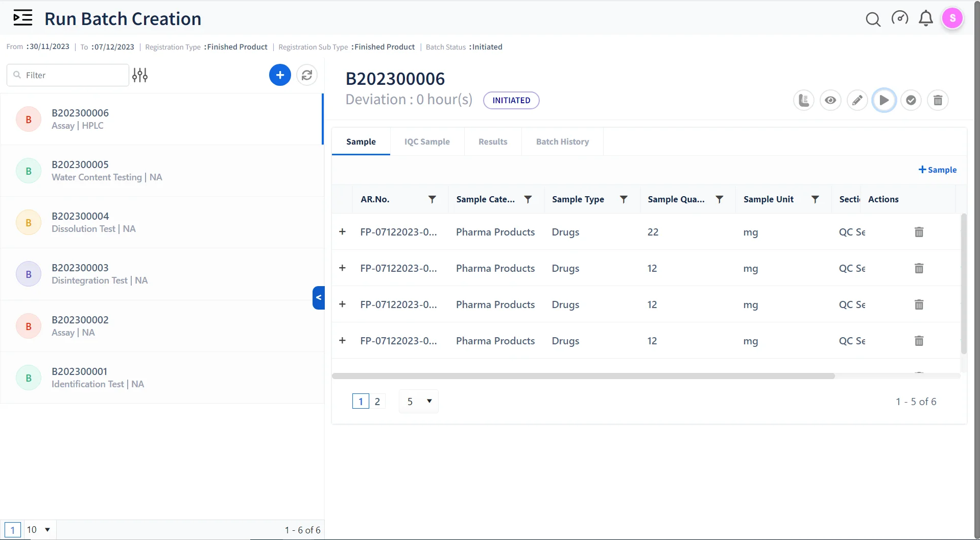Start the batch with play icon
Image resolution: width=980 pixels, height=540 pixels.
point(884,100)
